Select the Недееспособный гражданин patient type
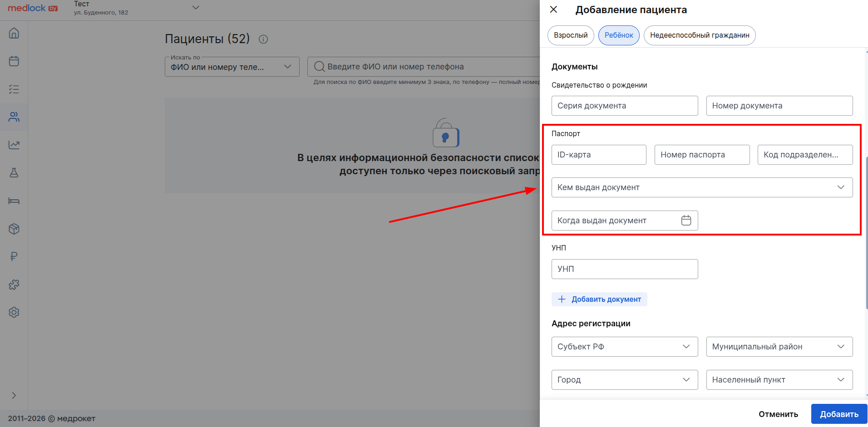The image size is (868, 427). 699,35
